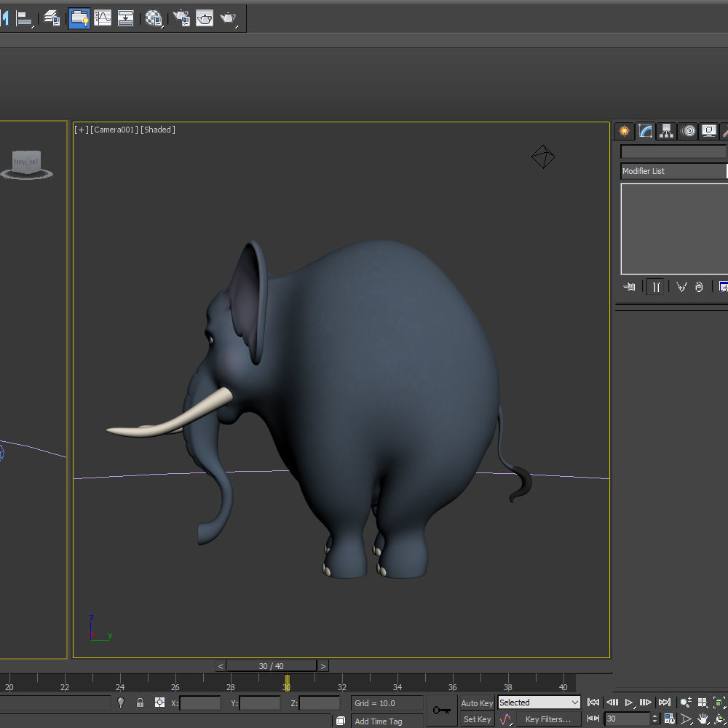The image size is (728, 728).
Task: Switch to the Modify panel tab
Action: (x=645, y=131)
